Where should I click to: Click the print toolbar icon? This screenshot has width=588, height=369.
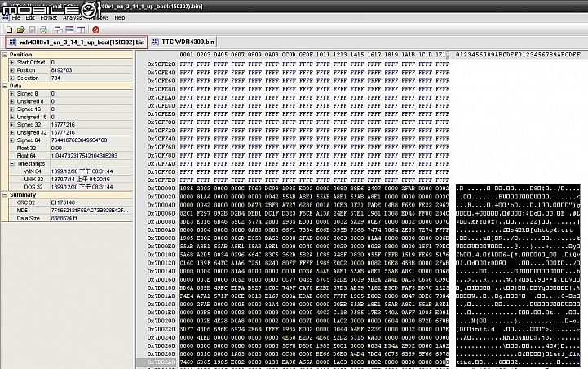point(43,29)
